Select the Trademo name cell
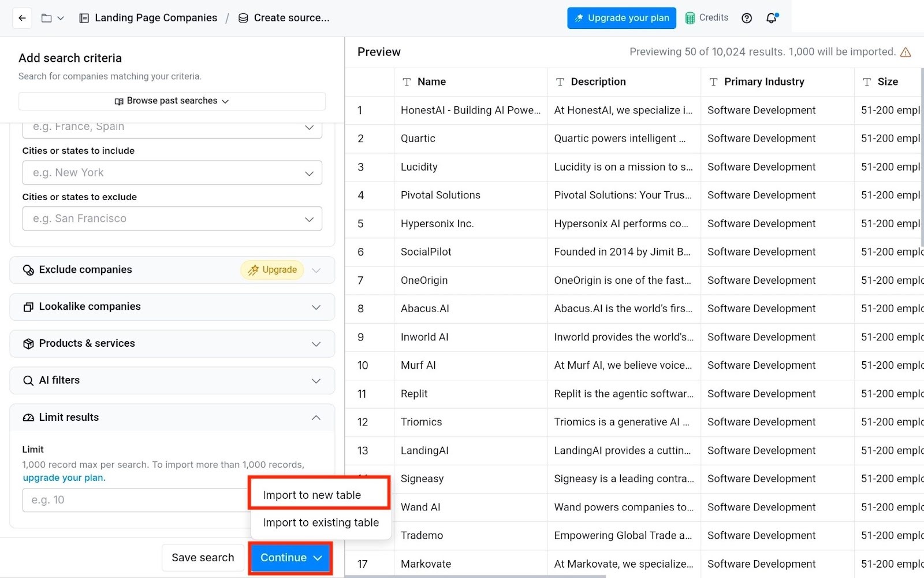The image size is (924, 578). [x=471, y=535]
